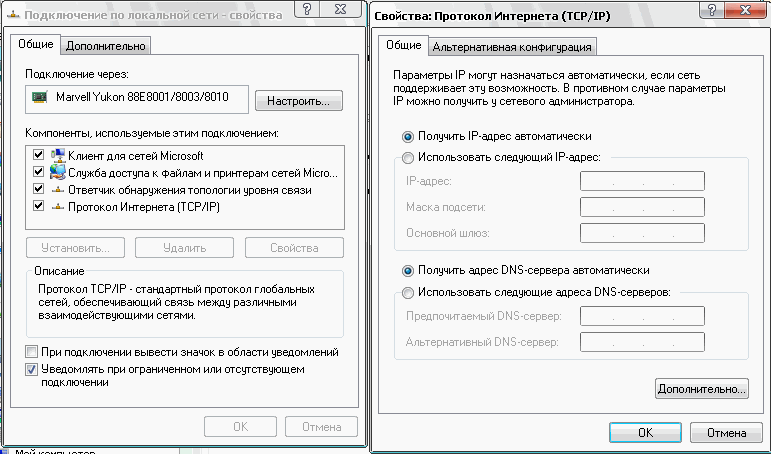This screenshot has height=454, width=771.
Task: Choose Использовать следующие адреса DNS-серверов option
Action: 408,293
